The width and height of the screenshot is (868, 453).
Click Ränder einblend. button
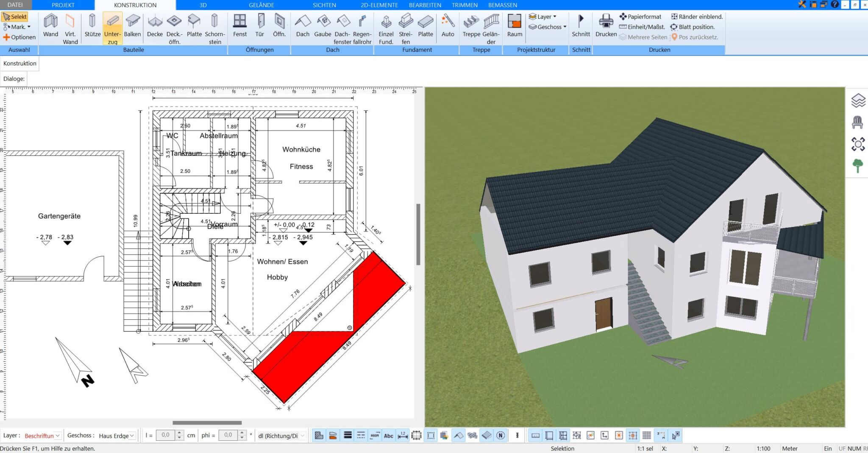(696, 17)
